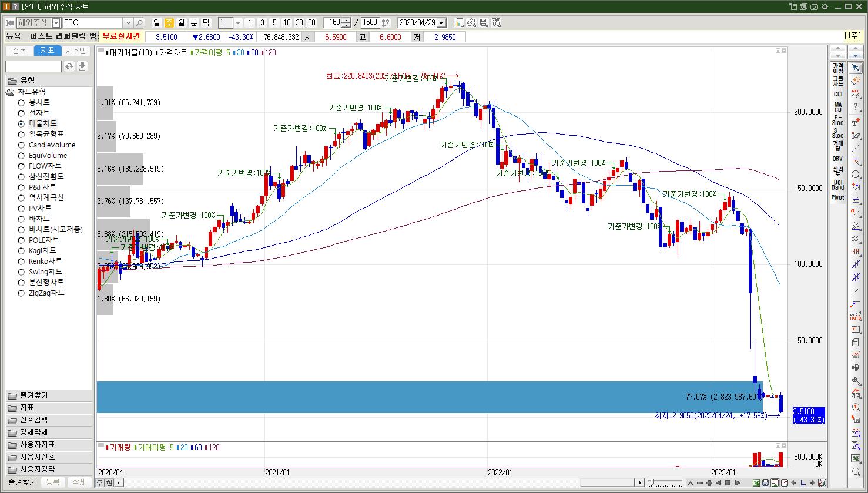The width and height of the screenshot is (868, 493).
Task: Click the magnifier zoom icon at right toolbar bottom
Action: point(856,472)
